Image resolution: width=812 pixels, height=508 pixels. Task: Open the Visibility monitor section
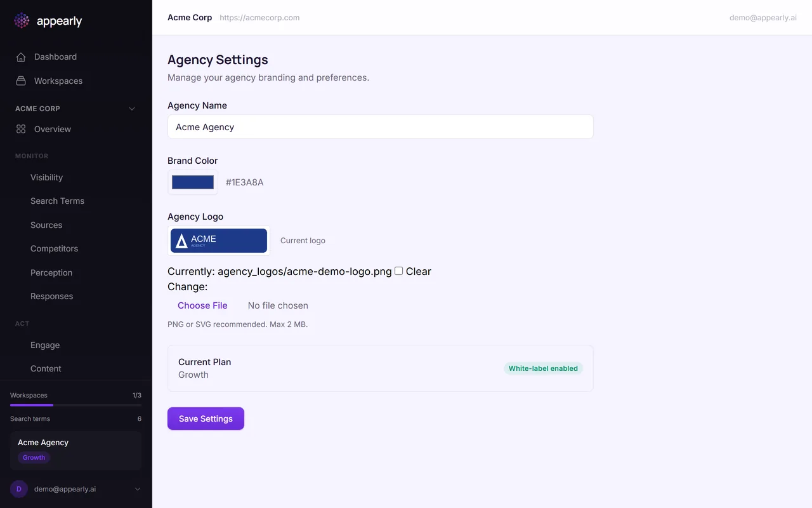pyautogui.click(x=46, y=177)
